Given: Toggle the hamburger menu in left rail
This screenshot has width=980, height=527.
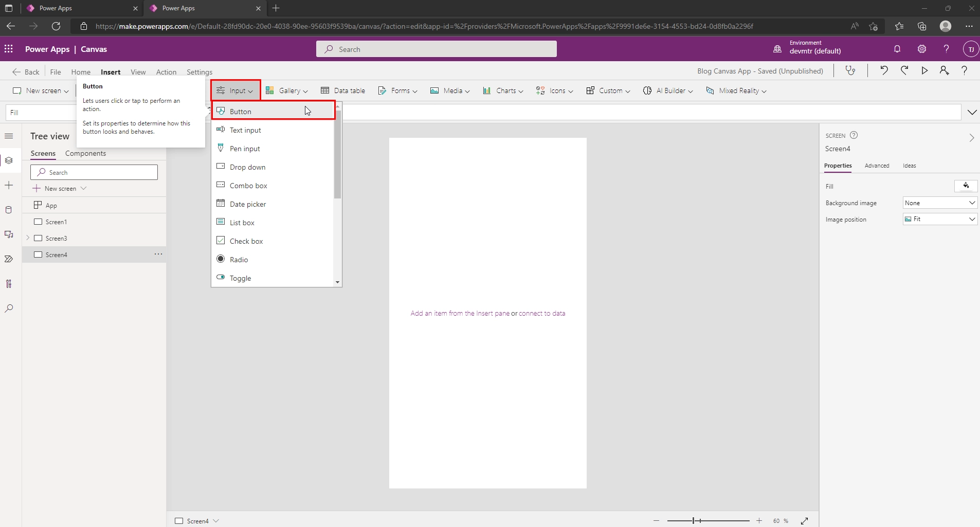Looking at the screenshot, I should (9, 136).
